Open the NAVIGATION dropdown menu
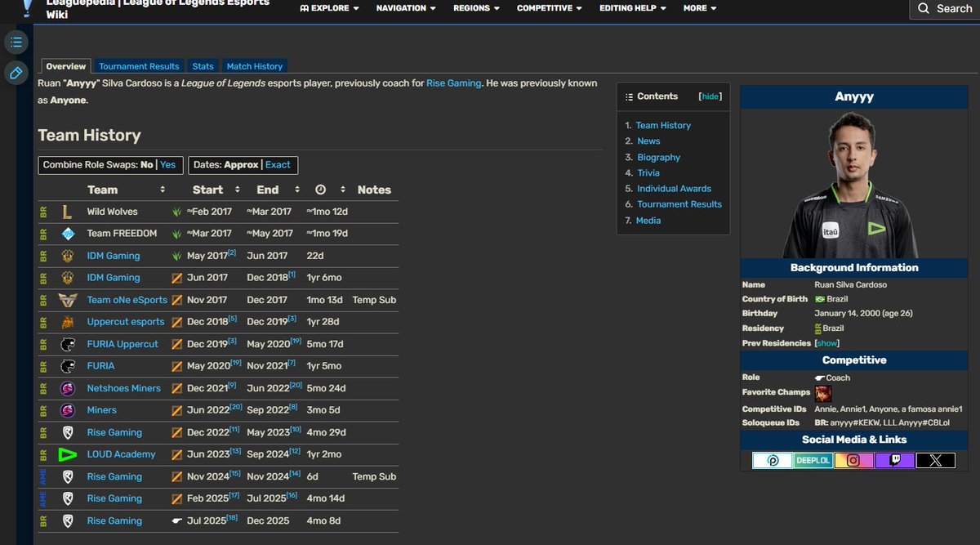 point(406,8)
